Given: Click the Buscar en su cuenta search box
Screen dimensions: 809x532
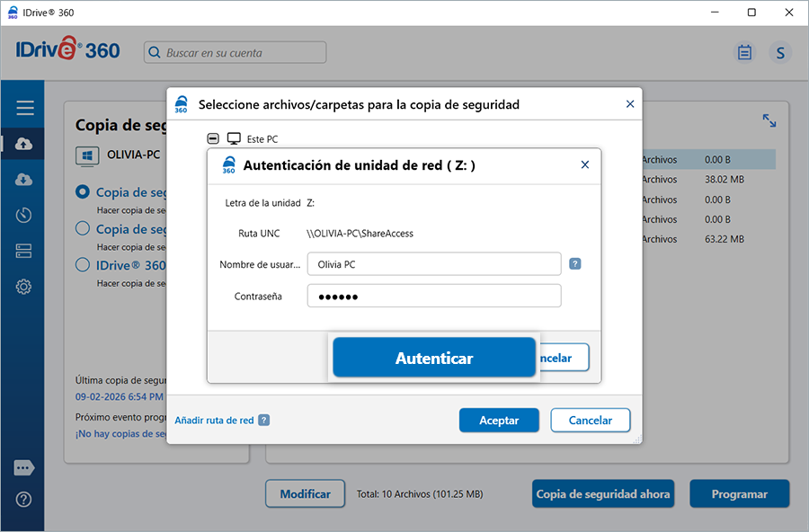Looking at the screenshot, I should [x=235, y=53].
